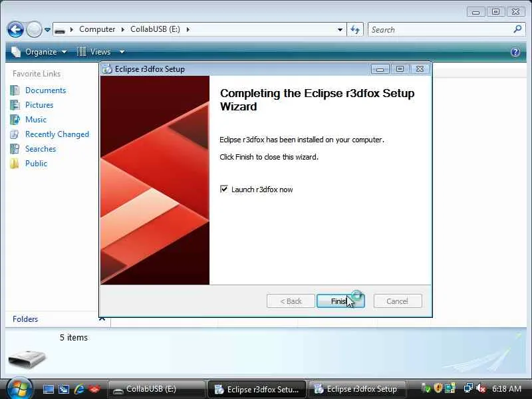Uncheck the Launch r3dfox now checkbox
The width and height of the screenshot is (532, 399).
click(x=224, y=189)
